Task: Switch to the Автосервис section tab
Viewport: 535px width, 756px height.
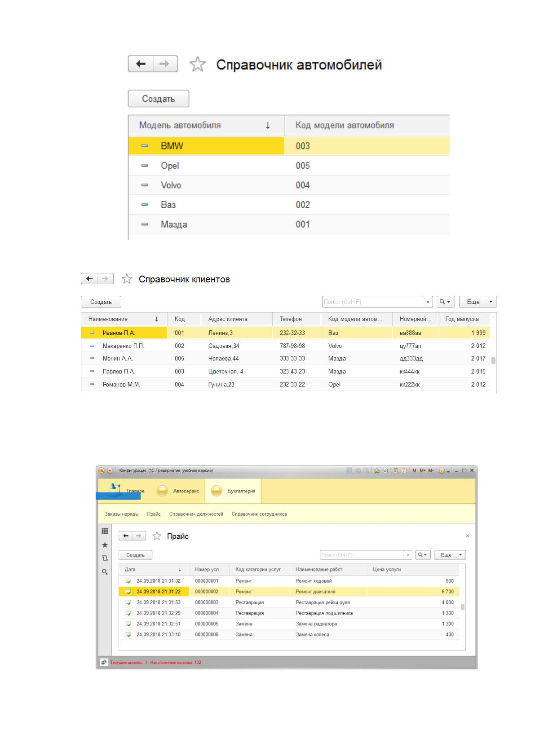Action: pyautogui.click(x=178, y=491)
